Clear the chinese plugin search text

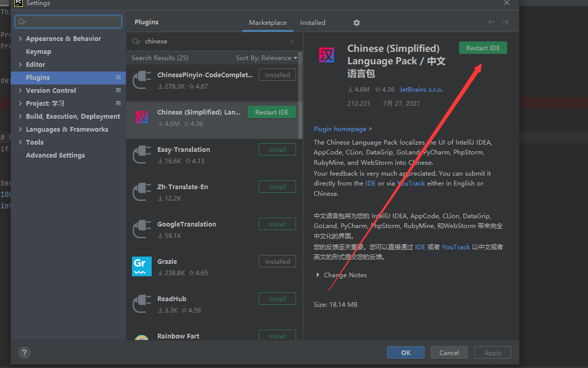coord(292,41)
